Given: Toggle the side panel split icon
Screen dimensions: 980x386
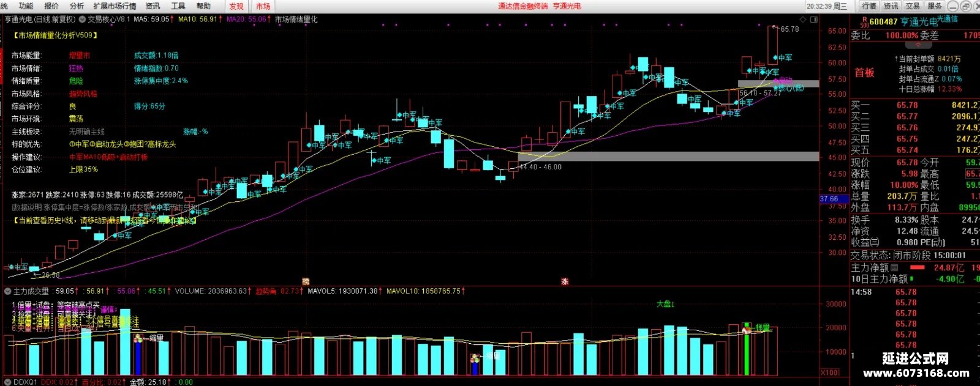Looking at the screenshot, I should tap(813, 20).
